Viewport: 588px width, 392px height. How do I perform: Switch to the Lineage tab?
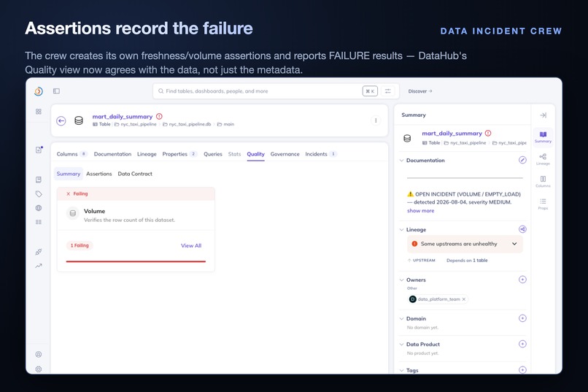click(x=147, y=154)
